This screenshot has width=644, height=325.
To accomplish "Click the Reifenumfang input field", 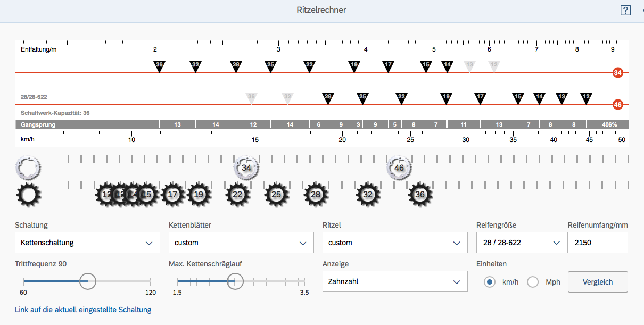I will (598, 243).
